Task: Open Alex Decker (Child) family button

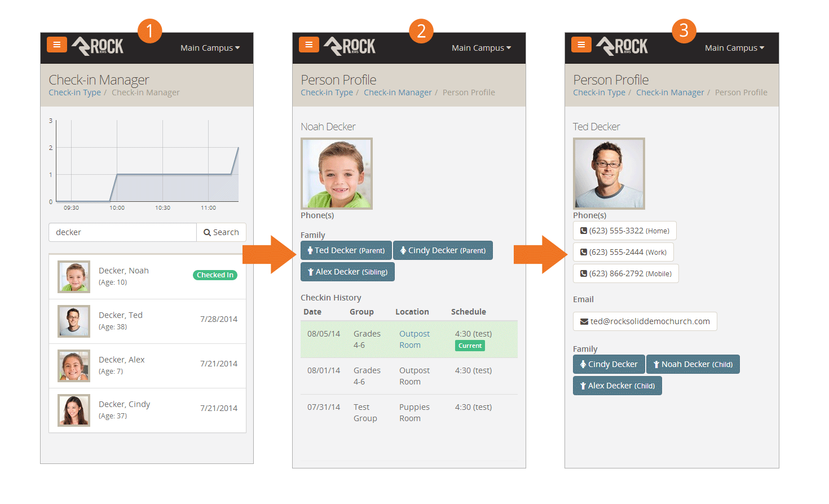Action: click(618, 386)
